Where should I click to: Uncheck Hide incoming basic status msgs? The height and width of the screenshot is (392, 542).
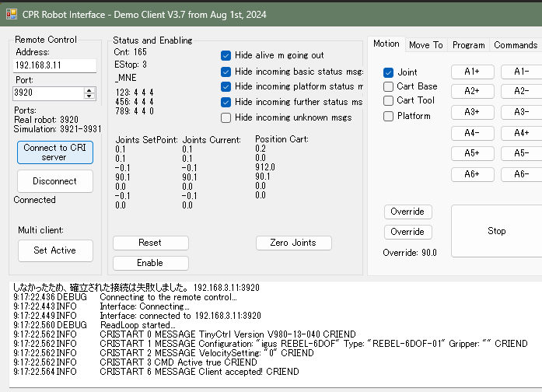click(226, 72)
